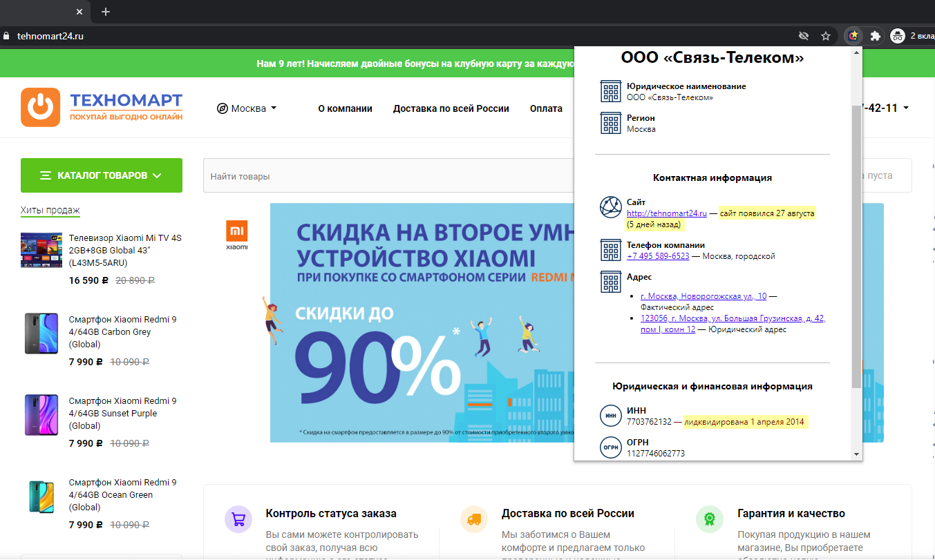Open Xiaomi Redmi 9 Sunset Purple link
935x560 pixels.
(x=123, y=413)
